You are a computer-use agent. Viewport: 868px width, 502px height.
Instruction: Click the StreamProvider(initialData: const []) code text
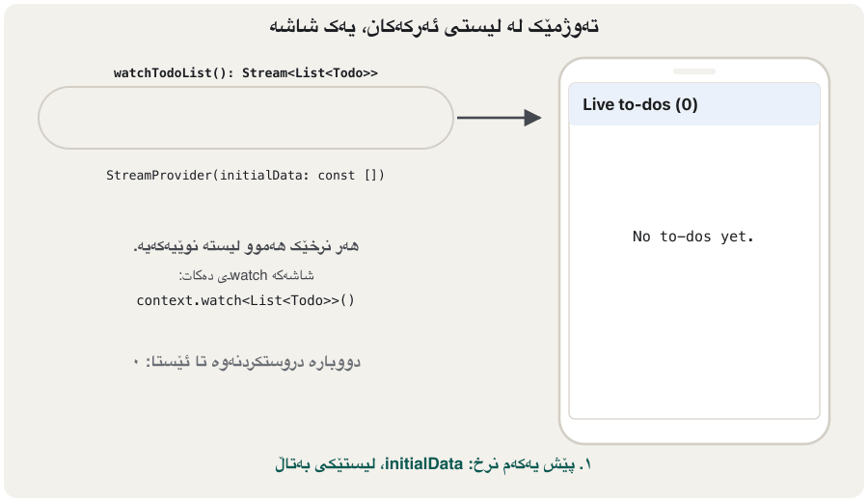(x=245, y=175)
